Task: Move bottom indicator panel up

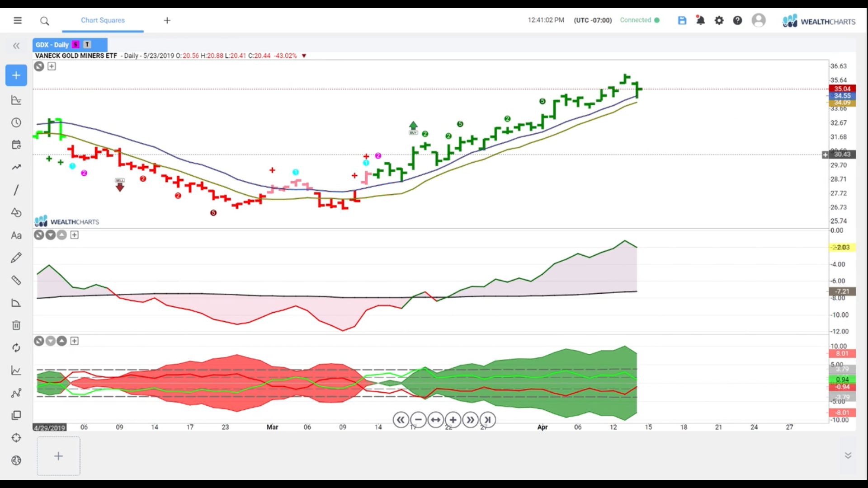Action: click(62, 341)
